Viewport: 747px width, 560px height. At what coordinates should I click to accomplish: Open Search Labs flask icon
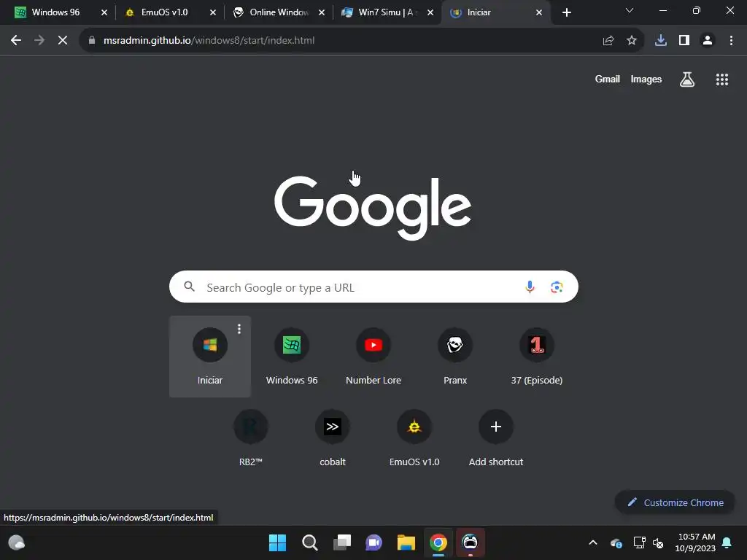pos(687,79)
